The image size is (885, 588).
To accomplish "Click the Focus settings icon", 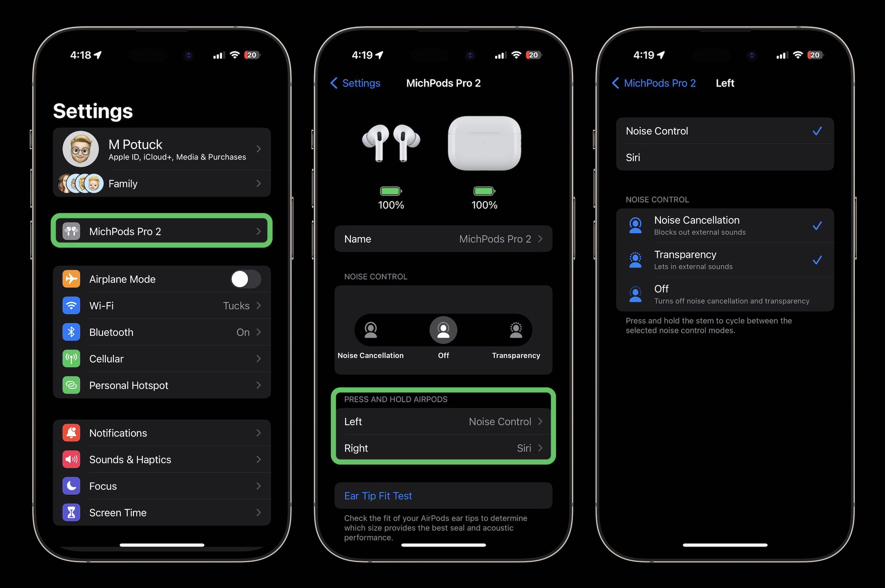I will [x=71, y=486].
